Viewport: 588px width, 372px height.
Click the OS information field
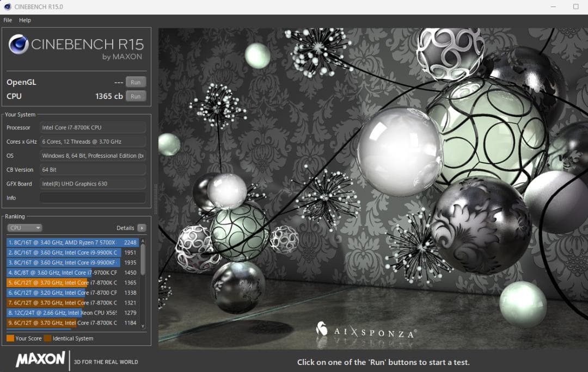(x=93, y=156)
